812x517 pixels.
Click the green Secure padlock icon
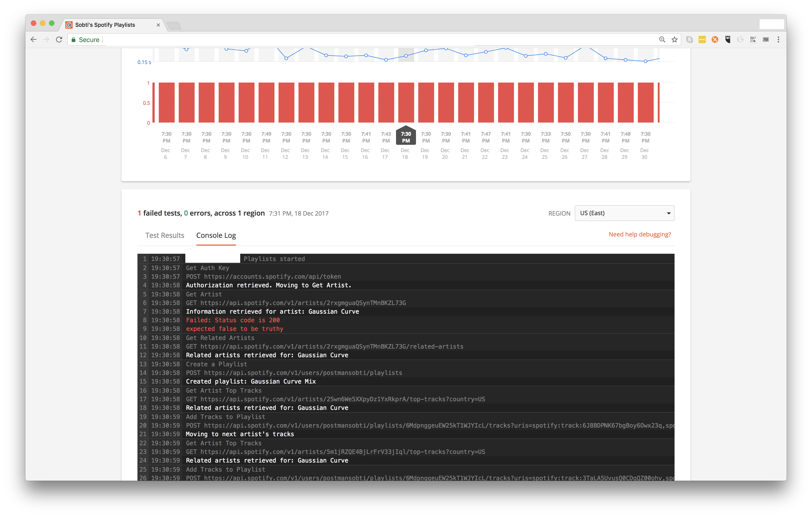pyautogui.click(x=73, y=39)
